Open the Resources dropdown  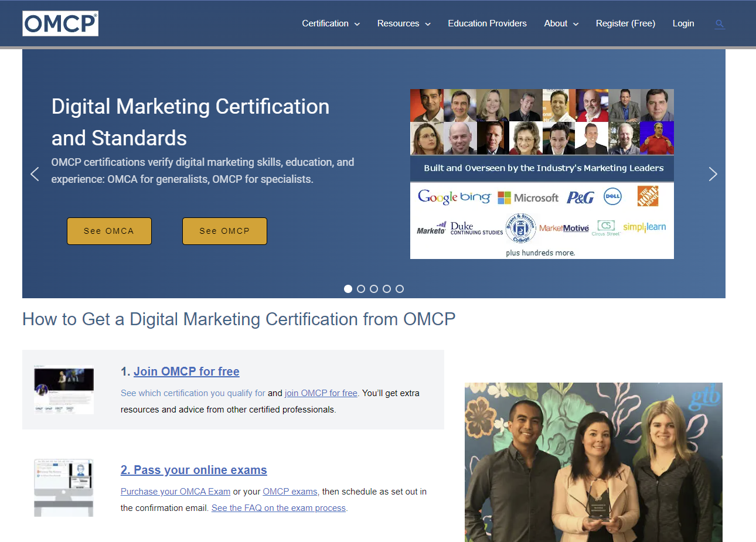[x=403, y=23]
